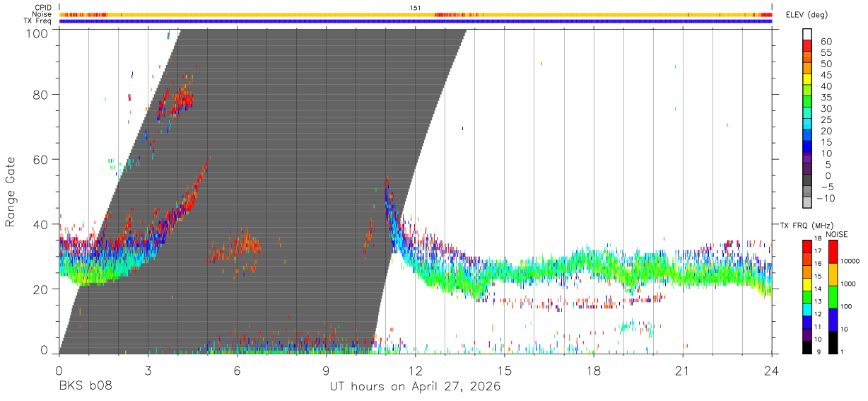This screenshot has width=868, height=401.
Task: Click the 40 tick on Range Gate axis
Action: (40, 224)
